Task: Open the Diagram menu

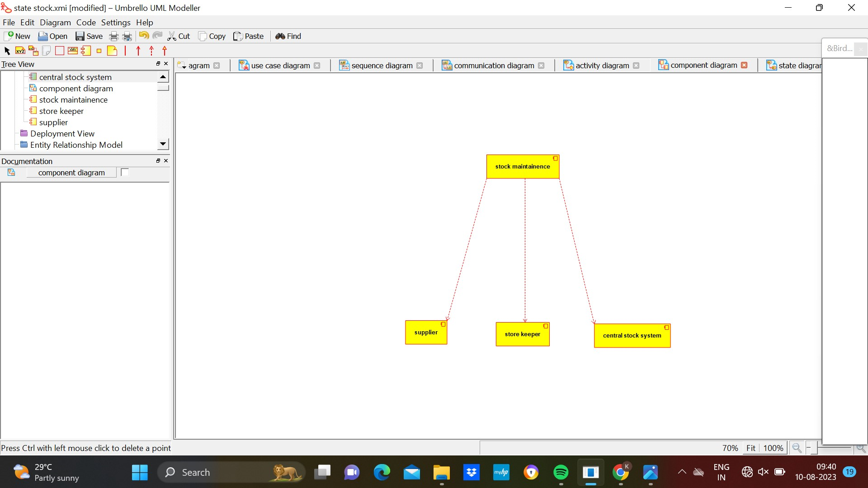Action: tap(55, 22)
